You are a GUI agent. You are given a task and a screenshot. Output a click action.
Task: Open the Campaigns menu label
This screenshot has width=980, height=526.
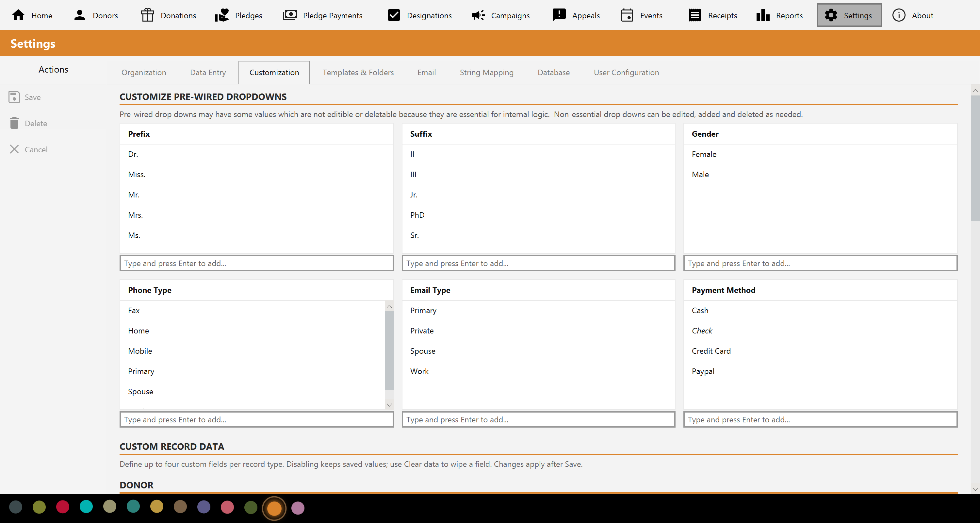click(510, 16)
